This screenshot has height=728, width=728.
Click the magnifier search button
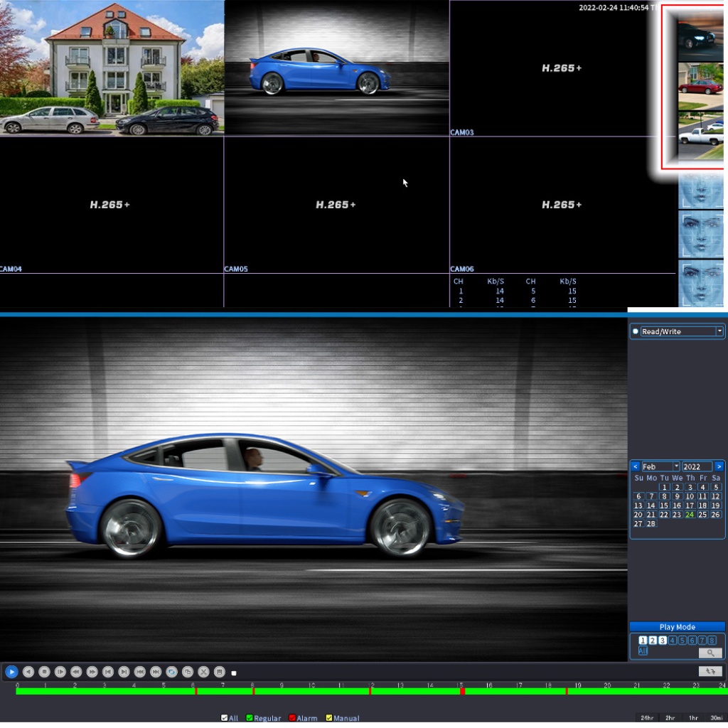[710, 653]
